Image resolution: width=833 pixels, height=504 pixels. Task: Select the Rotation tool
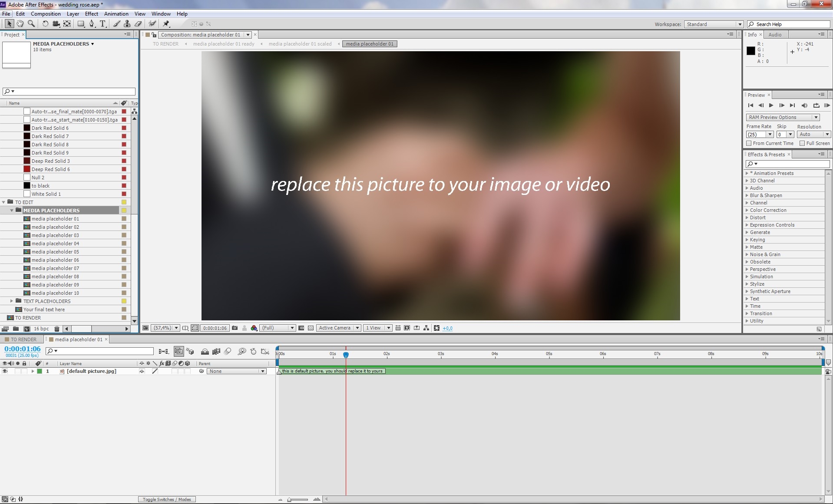point(45,24)
